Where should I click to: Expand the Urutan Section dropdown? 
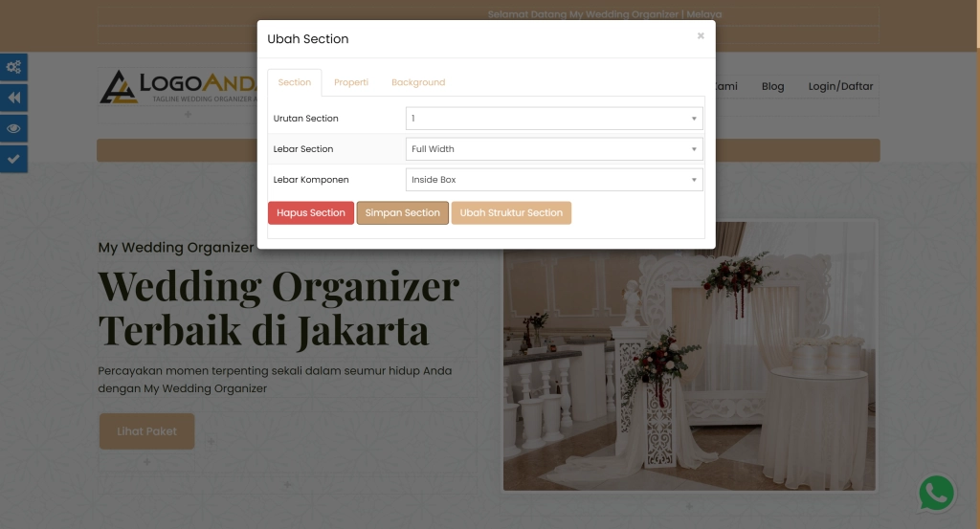point(554,119)
